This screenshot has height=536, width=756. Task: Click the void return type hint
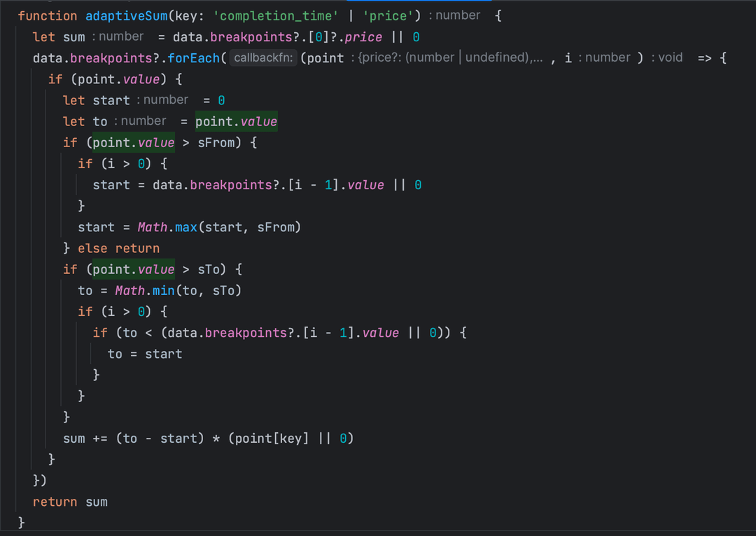click(670, 58)
